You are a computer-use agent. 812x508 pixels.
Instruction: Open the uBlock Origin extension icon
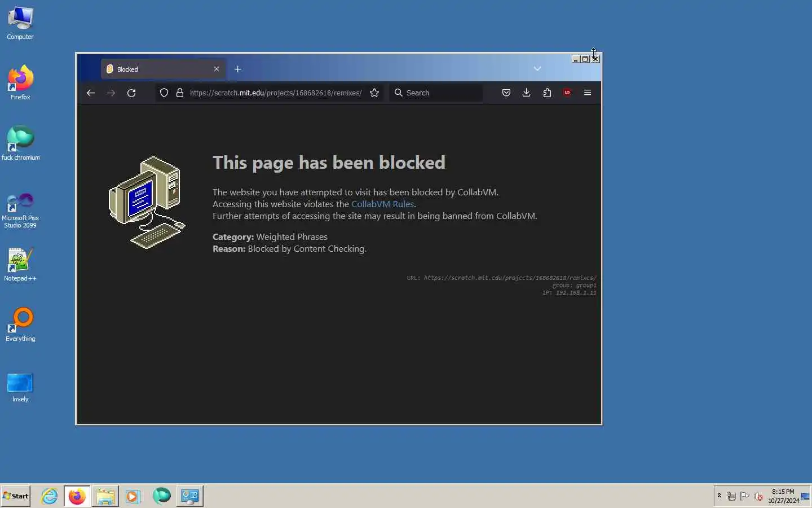(567, 93)
